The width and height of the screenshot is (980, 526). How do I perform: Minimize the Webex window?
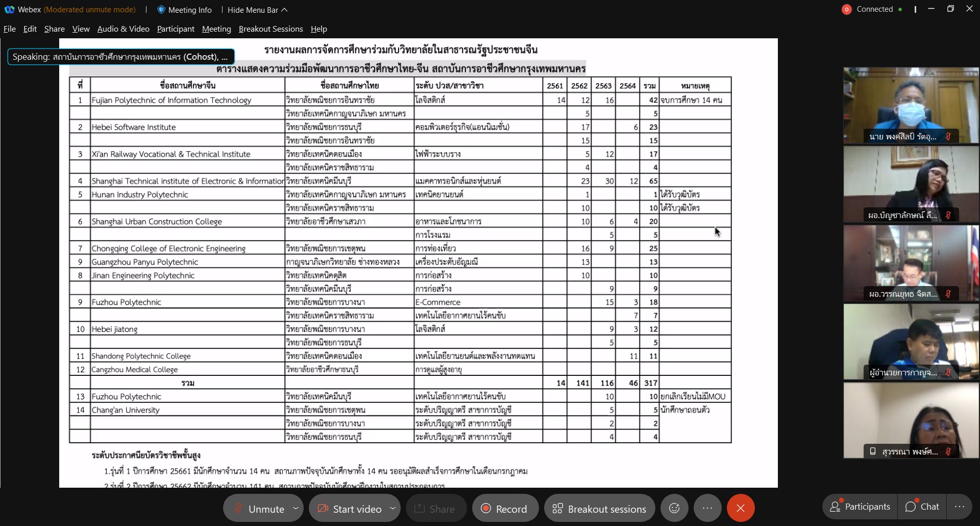coord(932,9)
